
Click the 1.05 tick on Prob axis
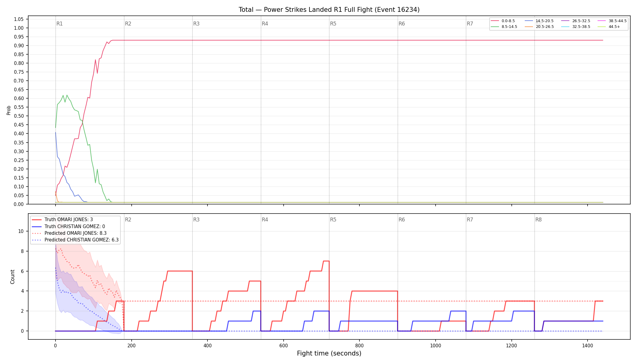pos(19,19)
